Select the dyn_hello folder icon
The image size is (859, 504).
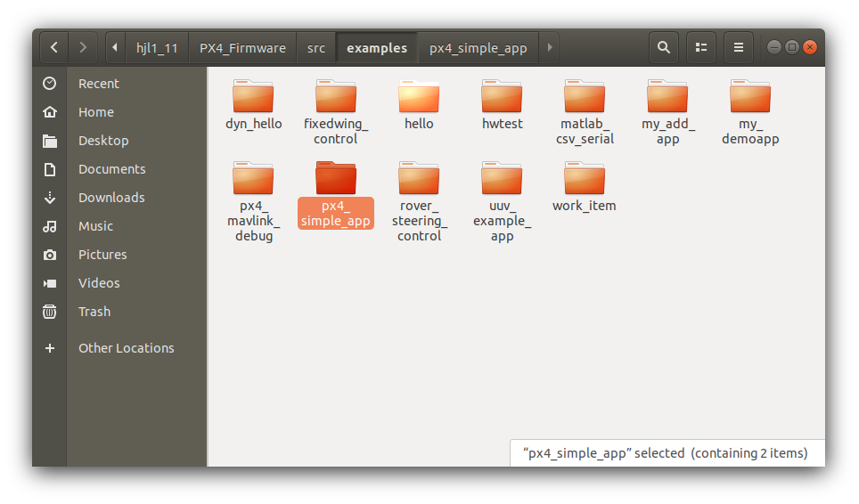[x=253, y=96]
